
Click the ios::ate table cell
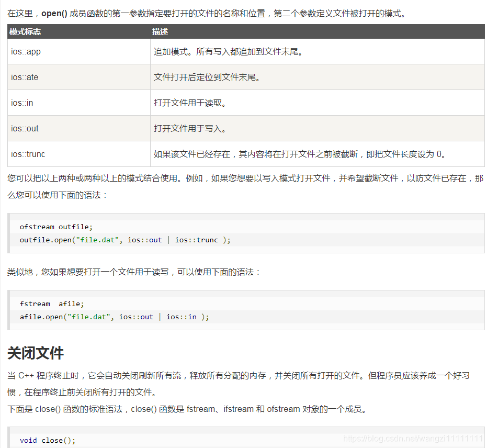tap(79, 77)
